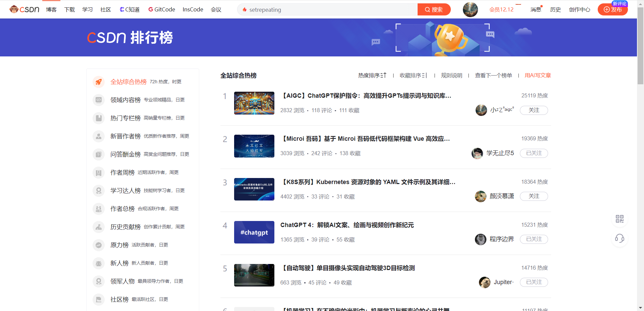The width and height of the screenshot is (644, 311).
Task: Click the 新晋作者榜 person icon
Action: tap(99, 136)
